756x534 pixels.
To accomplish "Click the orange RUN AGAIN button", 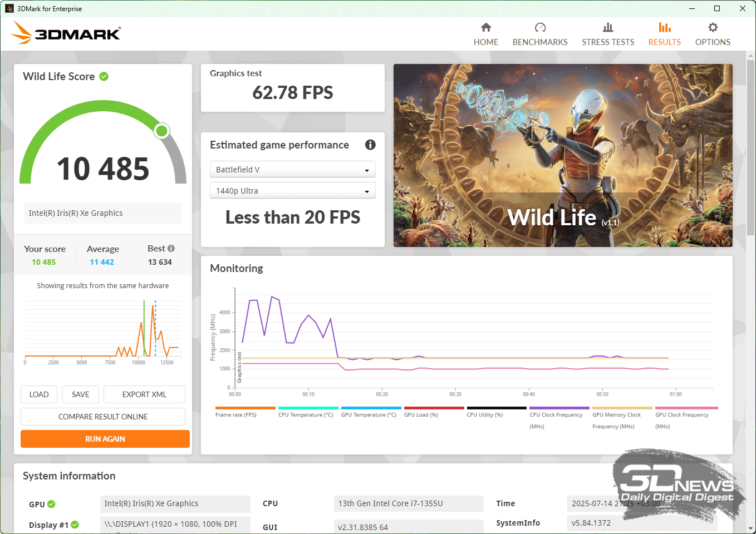I will click(x=105, y=439).
